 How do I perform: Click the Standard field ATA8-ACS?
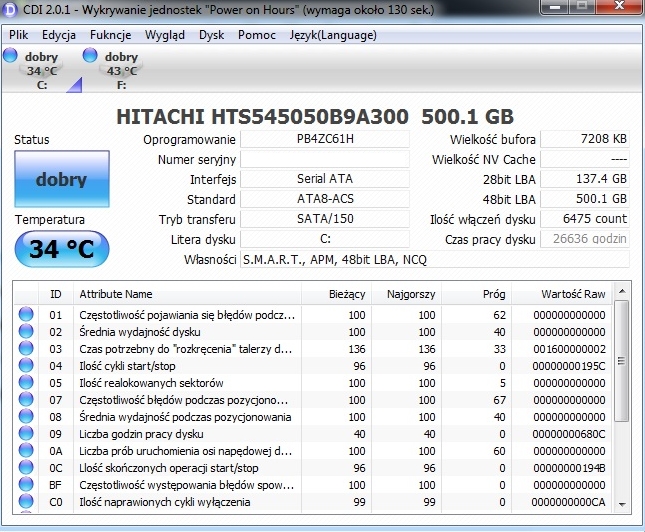click(x=325, y=199)
